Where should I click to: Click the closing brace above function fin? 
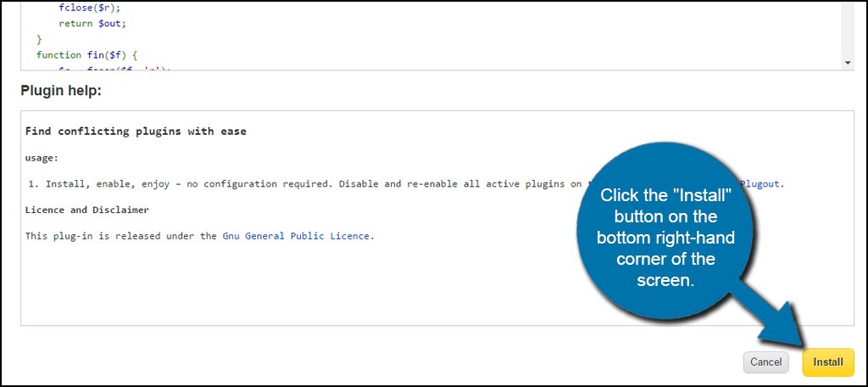39,39
